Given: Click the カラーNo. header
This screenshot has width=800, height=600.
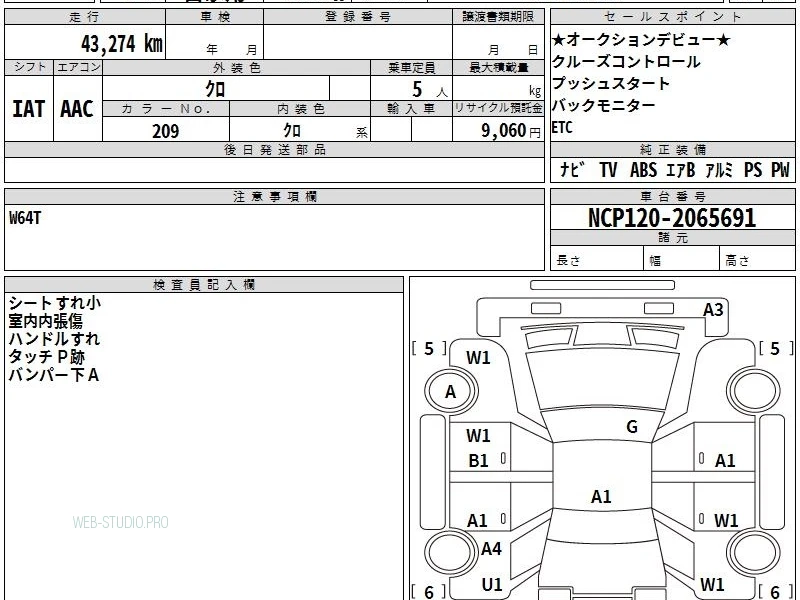Looking at the screenshot, I should (x=166, y=109).
